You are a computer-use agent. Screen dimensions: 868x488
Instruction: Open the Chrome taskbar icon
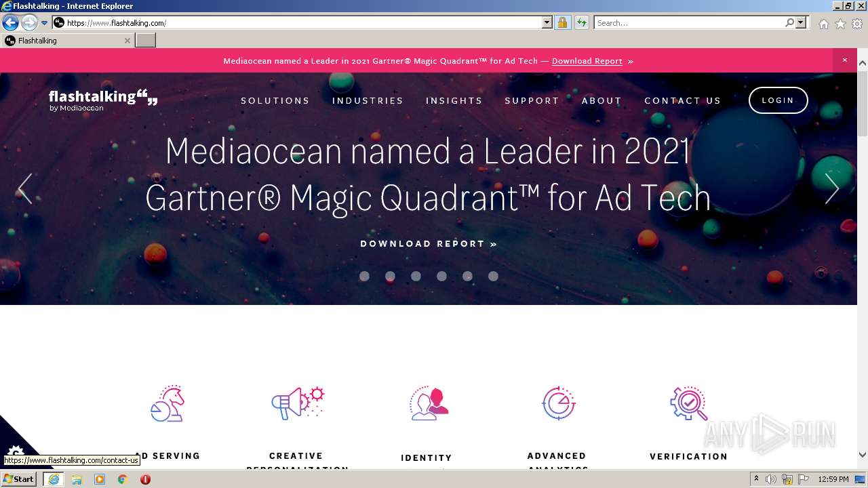pyautogui.click(x=123, y=479)
